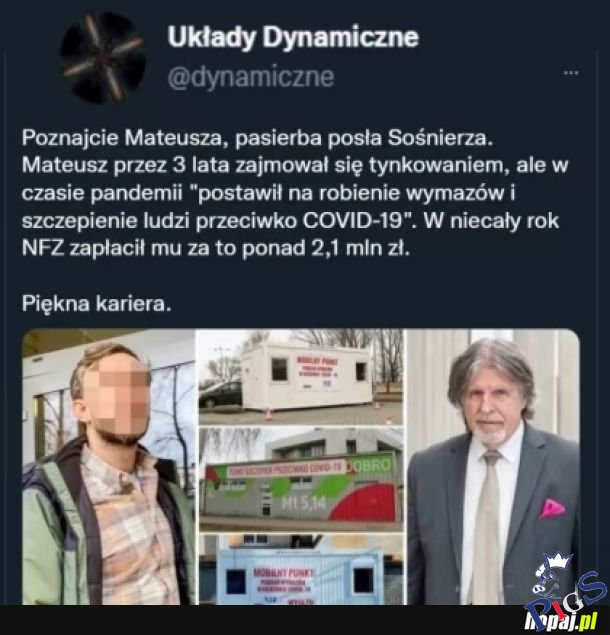Image resolution: width=610 pixels, height=635 pixels.
Task: Click the COVID-19 banner on the green container
Action: click(x=287, y=469)
